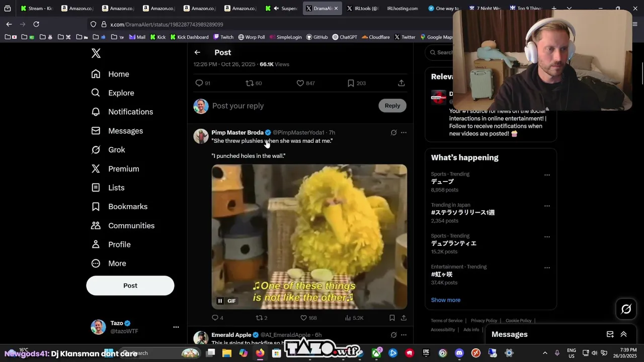644x362 pixels.
Task: Open Tazo account menu ellipsis
Action: click(x=176, y=327)
